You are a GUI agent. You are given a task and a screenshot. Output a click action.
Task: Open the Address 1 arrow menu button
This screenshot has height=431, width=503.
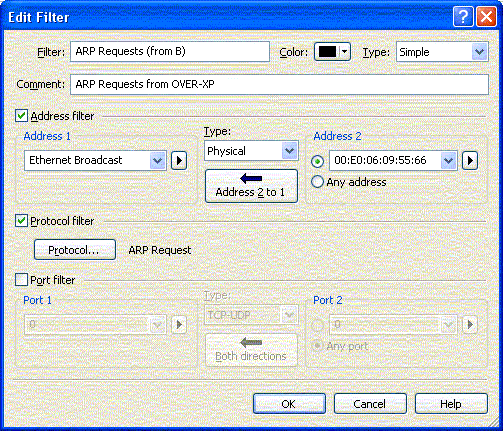179,161
